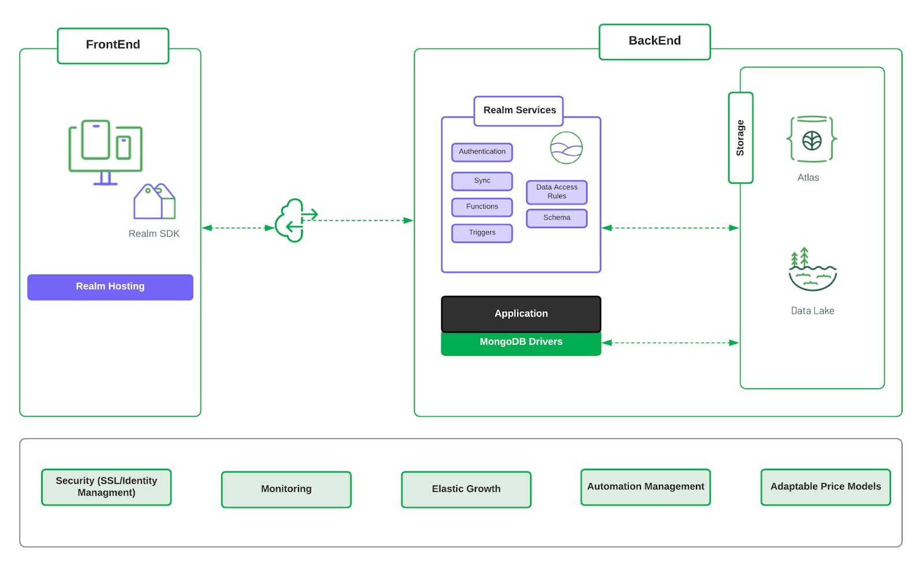Click the Realm SDK devices icon

point(104,150)
